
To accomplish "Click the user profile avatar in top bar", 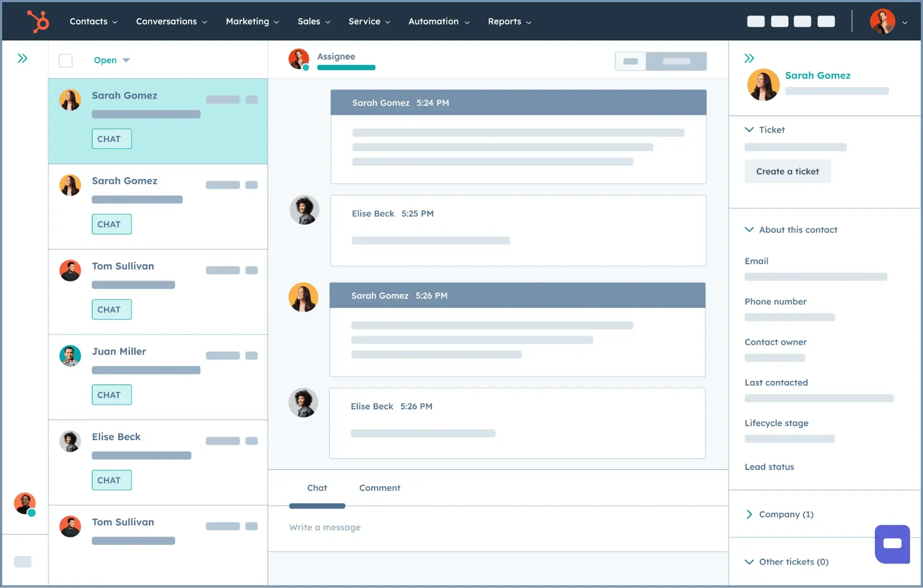I will pyautogui.click(x=882, y=21).
